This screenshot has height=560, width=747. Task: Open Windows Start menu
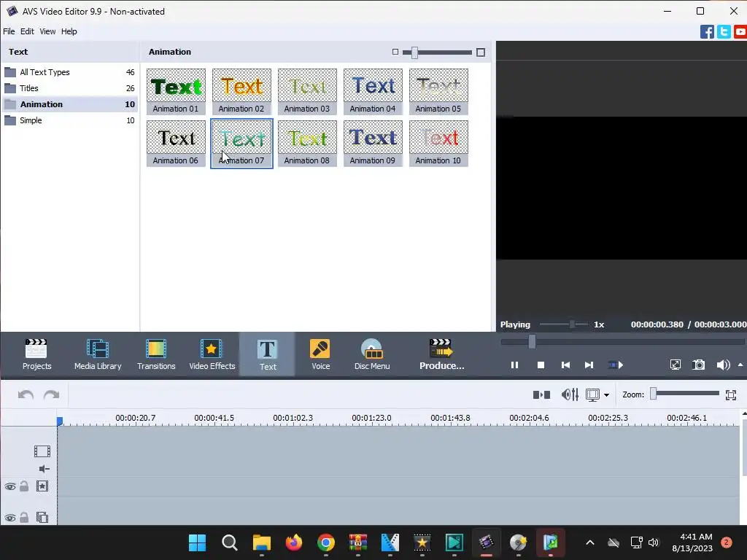pyautogui.click(x=197, y=542)
